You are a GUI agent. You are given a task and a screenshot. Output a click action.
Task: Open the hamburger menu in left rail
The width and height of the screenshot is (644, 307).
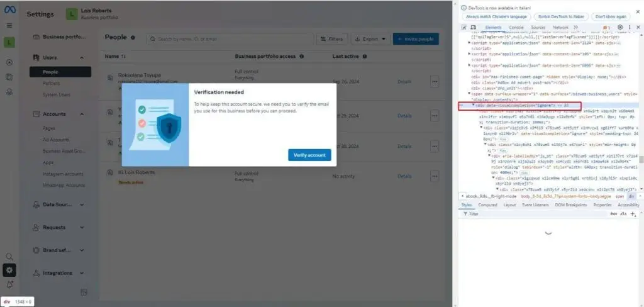coord(9,26)
